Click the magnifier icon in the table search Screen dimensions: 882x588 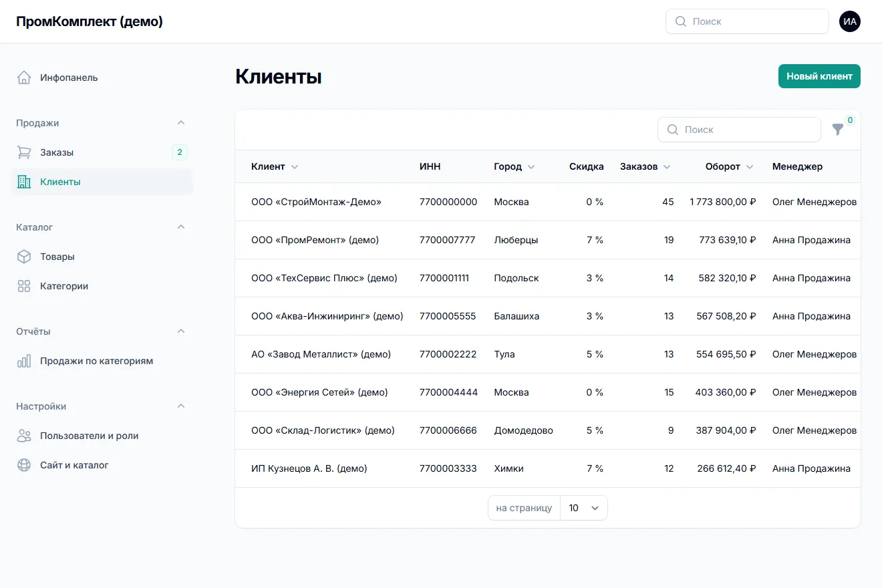673,130
